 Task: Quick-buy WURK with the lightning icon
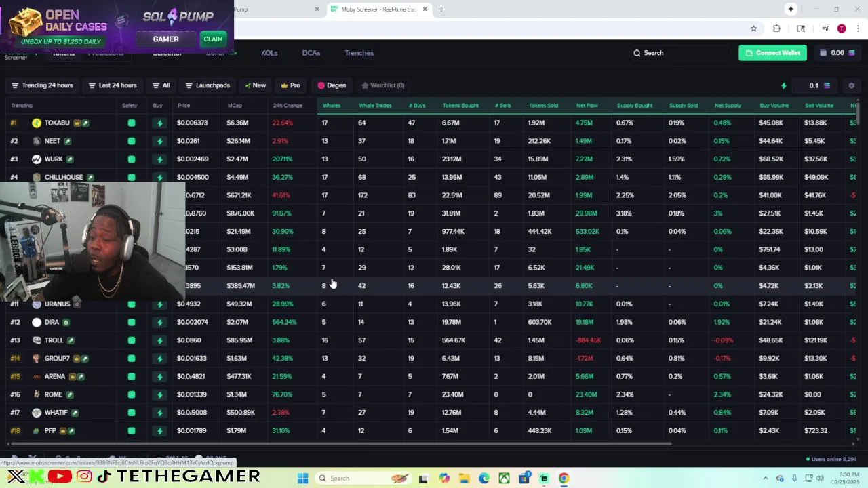[159, 159]
